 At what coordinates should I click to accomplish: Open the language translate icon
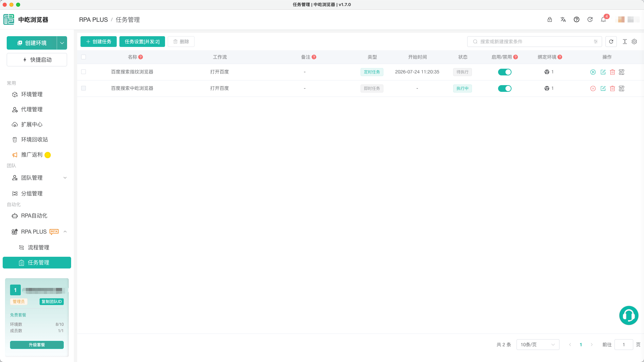coord(563,19)
